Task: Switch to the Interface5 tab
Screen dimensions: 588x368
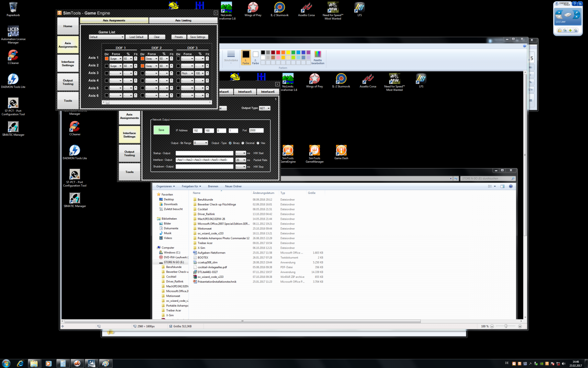Action: click(x=245, y=92)
